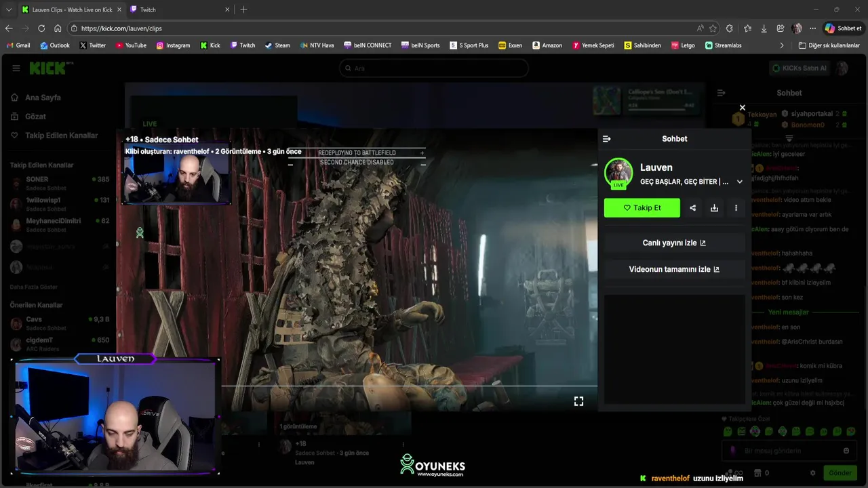
Task: Open Yemek Sepeti bookmark
Action: point(593,45)
